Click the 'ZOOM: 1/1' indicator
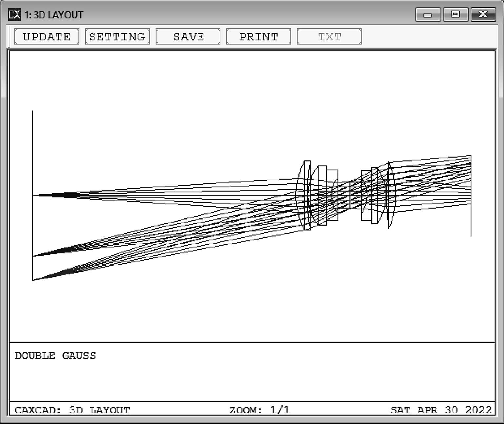504x424 pixels. point(259,410)
